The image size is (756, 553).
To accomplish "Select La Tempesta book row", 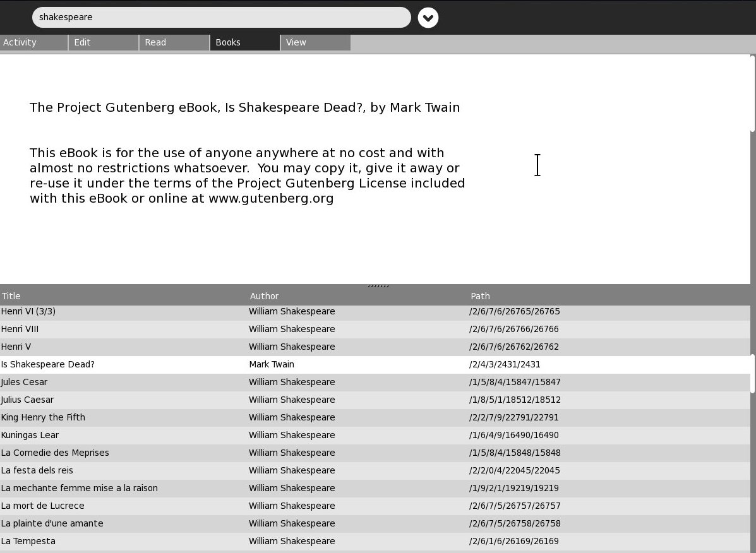I will point(28,541).
